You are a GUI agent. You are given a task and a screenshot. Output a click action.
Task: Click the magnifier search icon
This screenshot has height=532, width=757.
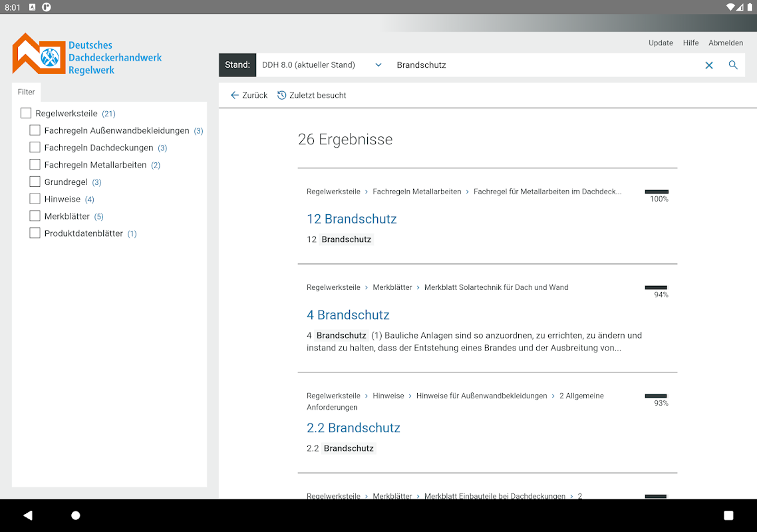733,65
